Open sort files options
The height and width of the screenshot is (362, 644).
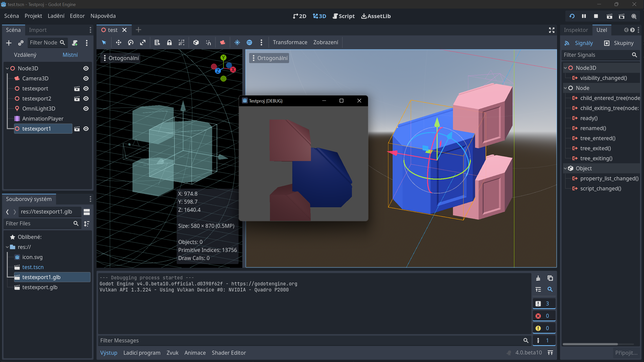pyautogui.click(x=87, y=224)
